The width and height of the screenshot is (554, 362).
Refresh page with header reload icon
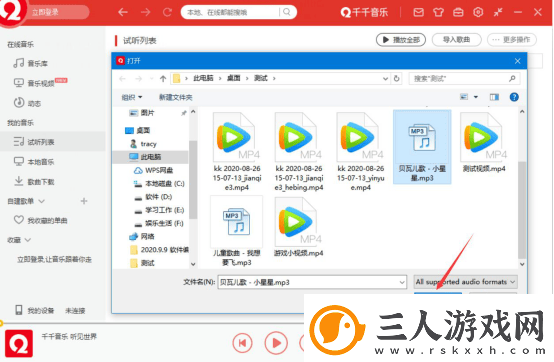167,12
